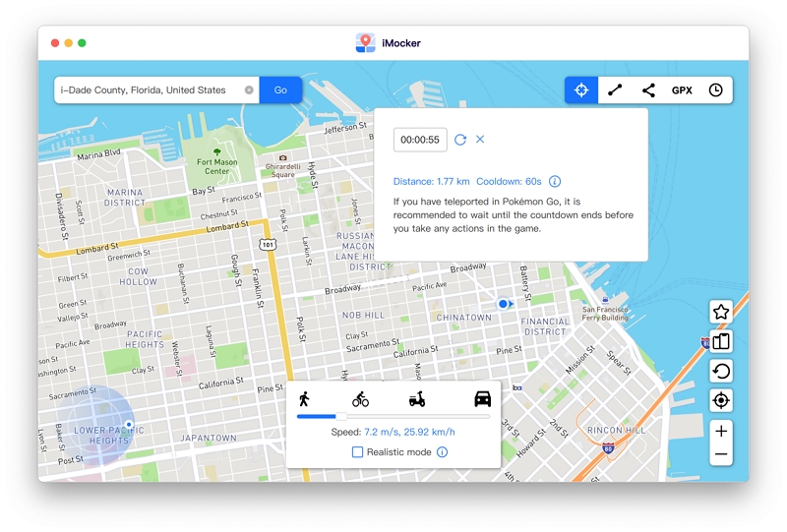Click the NOB HILL district label

tap(363, 316)
